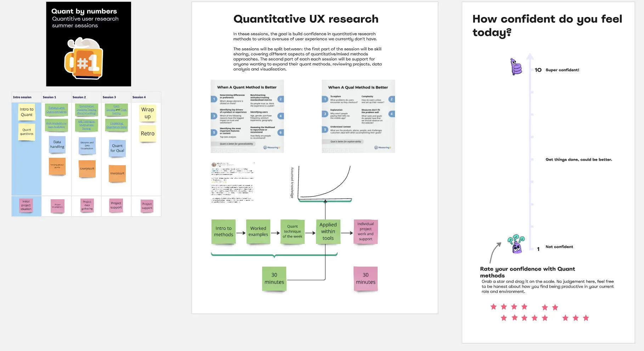Select the pink Project development sticky in Session 1
This screenshot has width=644, height=351.
(x=57, y=206)
